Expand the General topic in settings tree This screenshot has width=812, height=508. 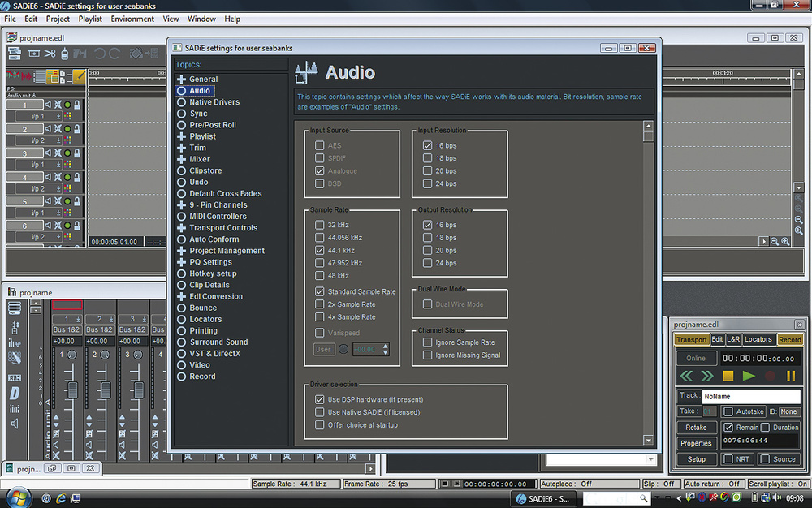tap(182, 80)
